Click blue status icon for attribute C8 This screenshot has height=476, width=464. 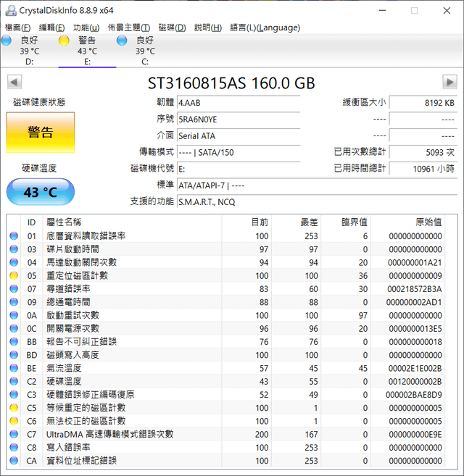pos(14,448)
